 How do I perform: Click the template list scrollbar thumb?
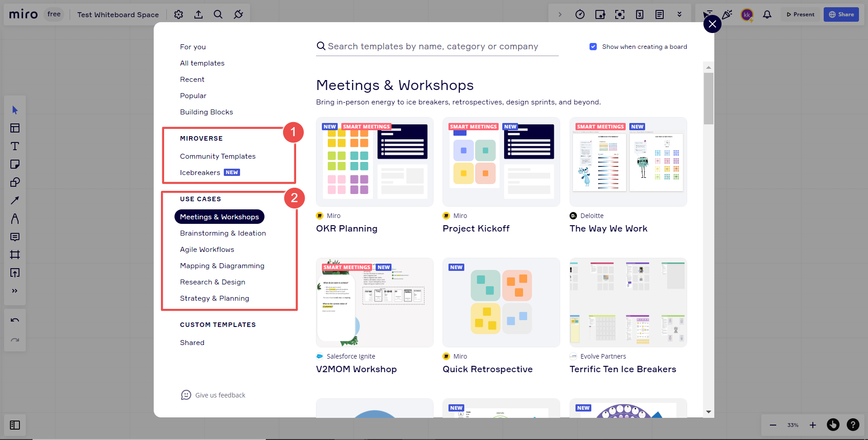coord(708,99)
